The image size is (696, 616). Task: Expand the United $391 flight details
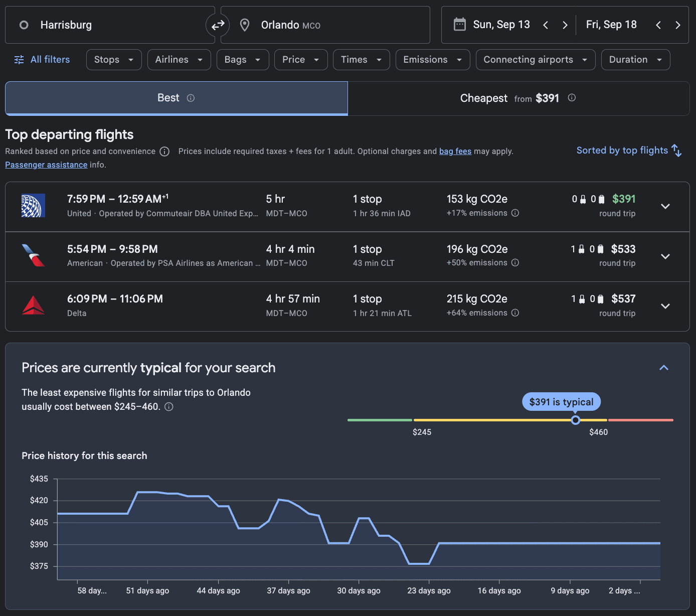pyautogui.click(x=665, y=206)
